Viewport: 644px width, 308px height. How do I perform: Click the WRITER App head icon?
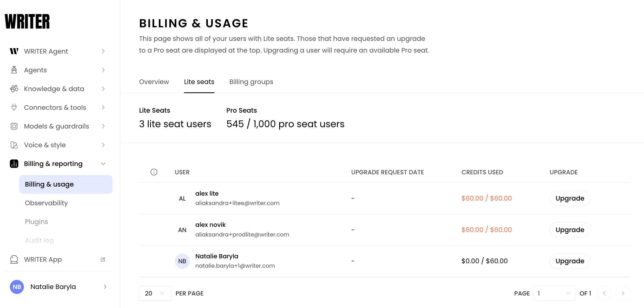14,259
